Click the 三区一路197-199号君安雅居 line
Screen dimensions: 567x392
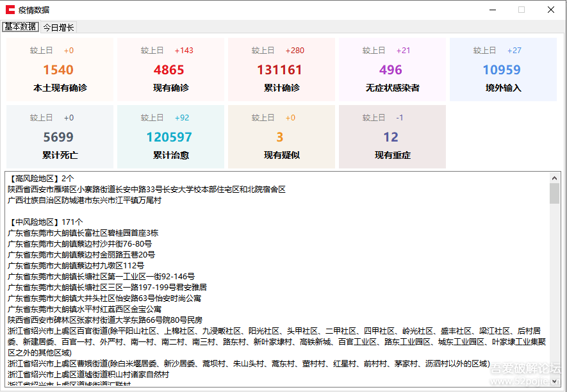[x=107, y=288]
